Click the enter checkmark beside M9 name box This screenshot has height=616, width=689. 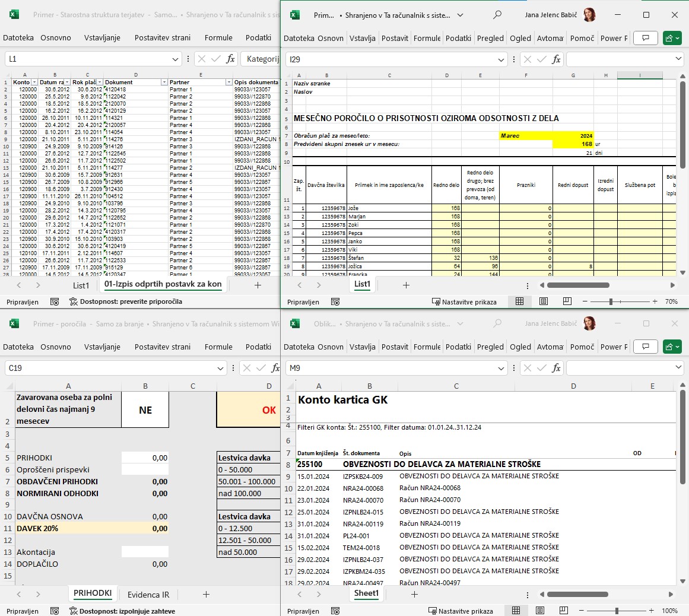pos(542,368)
